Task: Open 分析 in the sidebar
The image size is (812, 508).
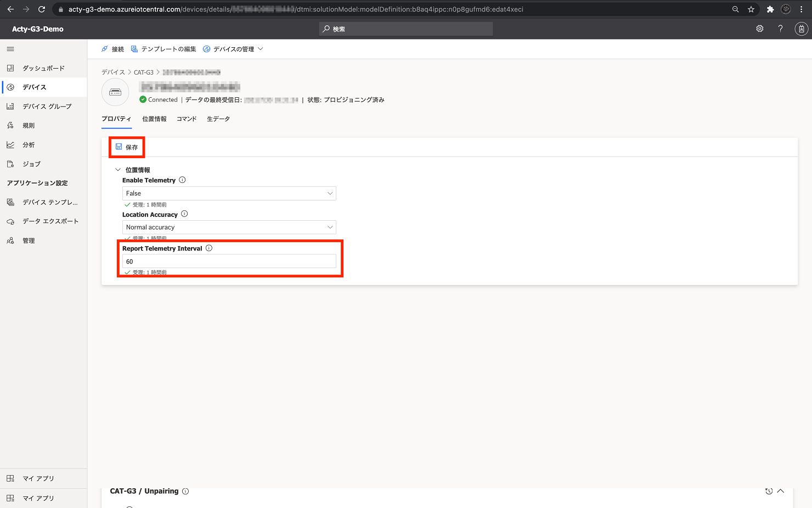Action: (x=43, y=145)
